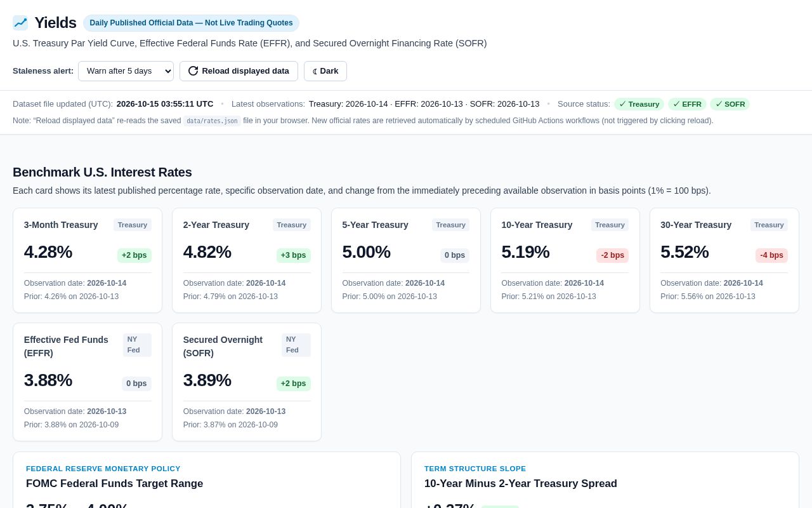Select the 3-Month Treasury card title
The image size is (812, 508).
pyautogui.click(x=61, y=225)
